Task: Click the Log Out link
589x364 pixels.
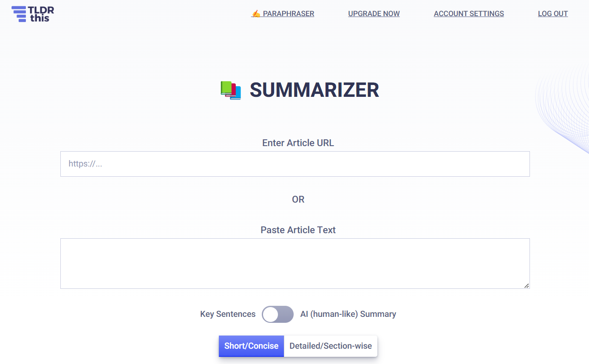Action: tap(553, 14)
